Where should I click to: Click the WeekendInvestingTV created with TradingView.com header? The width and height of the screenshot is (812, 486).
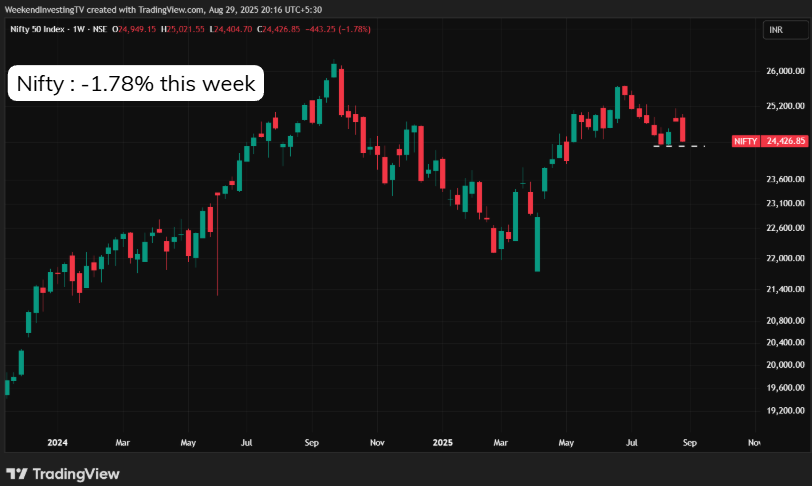pyautogui.click(x=163, y=9)
